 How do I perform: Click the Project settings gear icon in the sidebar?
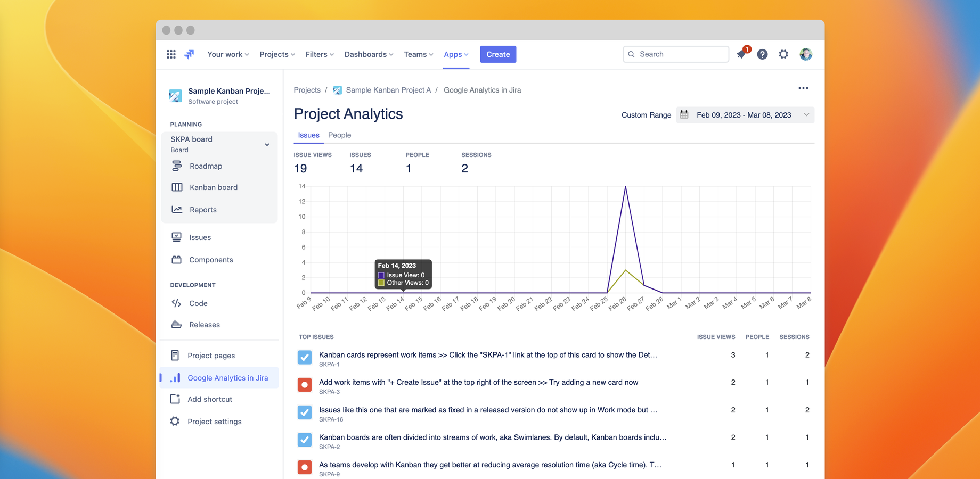(175, 422)
